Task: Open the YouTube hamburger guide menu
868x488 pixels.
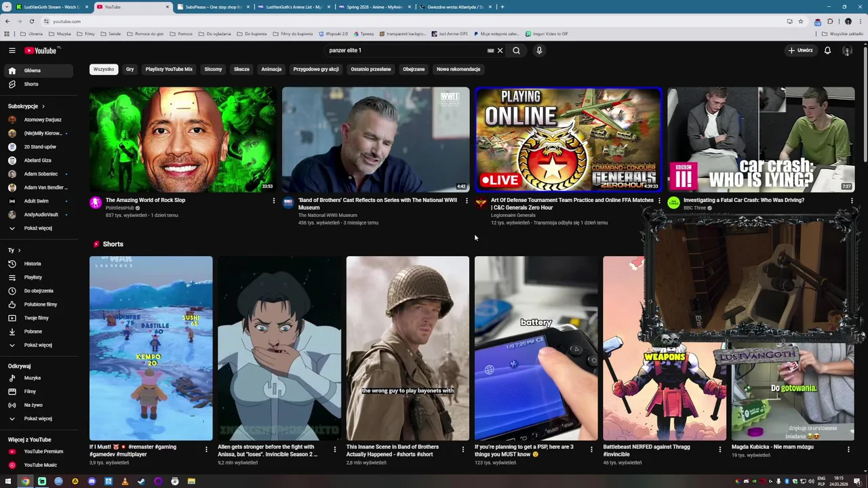Action: coord(12,50)
